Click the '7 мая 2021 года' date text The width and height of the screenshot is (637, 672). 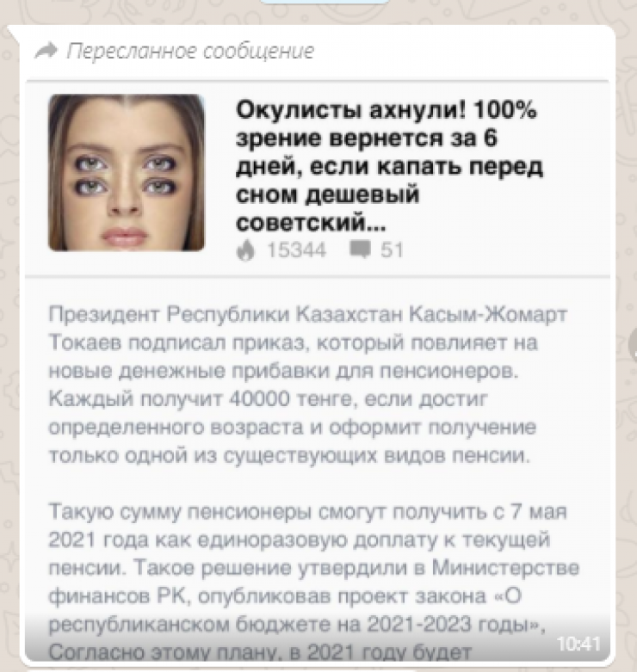click(x=308, y=527)
